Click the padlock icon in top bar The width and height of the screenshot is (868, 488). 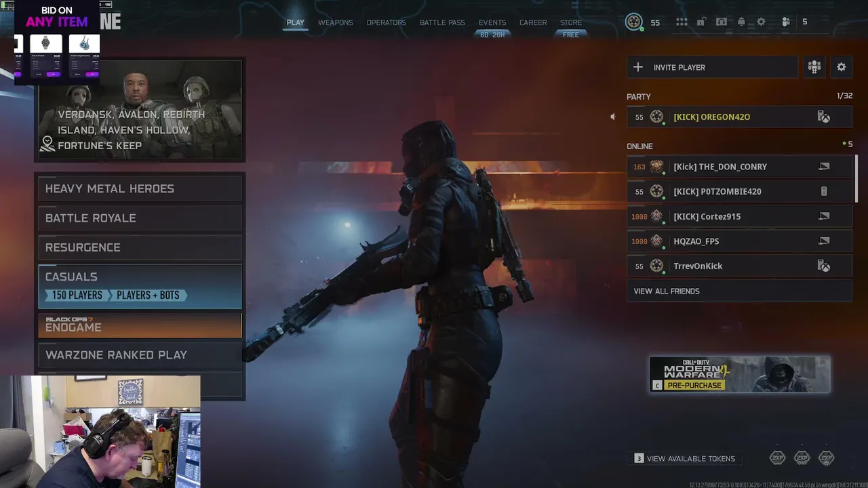pos(702,22)
